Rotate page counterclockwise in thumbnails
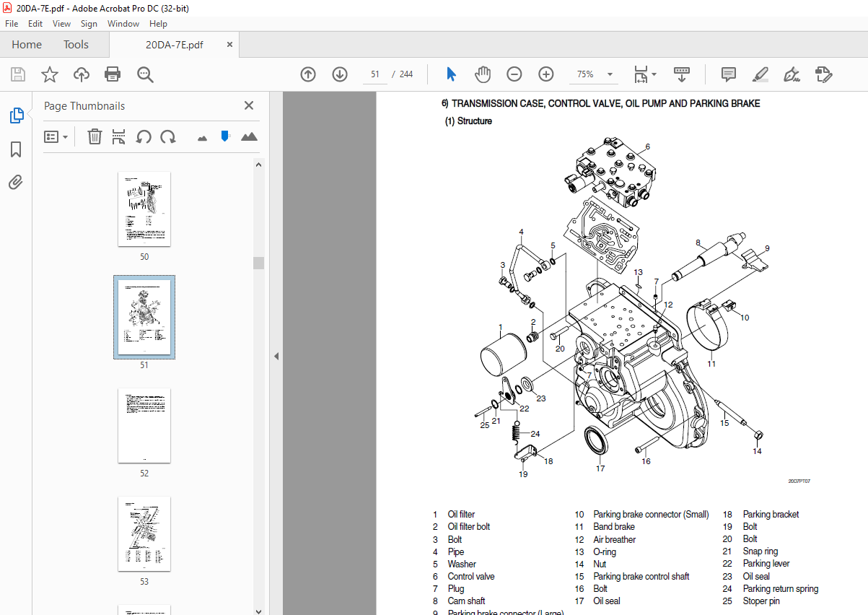 (144, 136)
